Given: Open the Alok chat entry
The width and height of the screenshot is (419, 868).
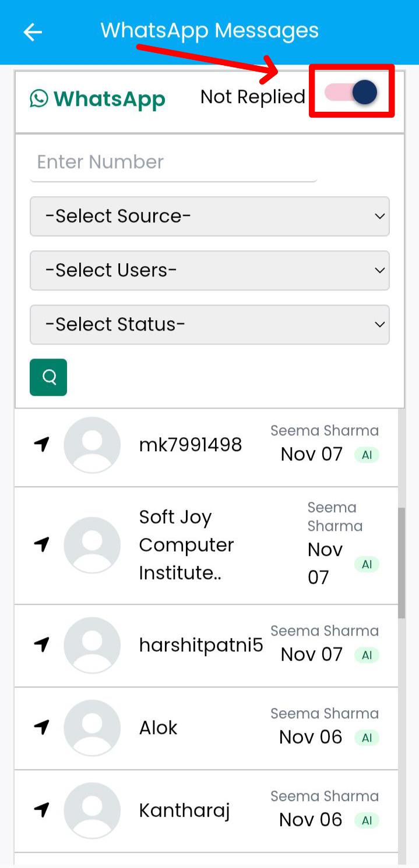Looking at the screenshot, I should 159,728.
